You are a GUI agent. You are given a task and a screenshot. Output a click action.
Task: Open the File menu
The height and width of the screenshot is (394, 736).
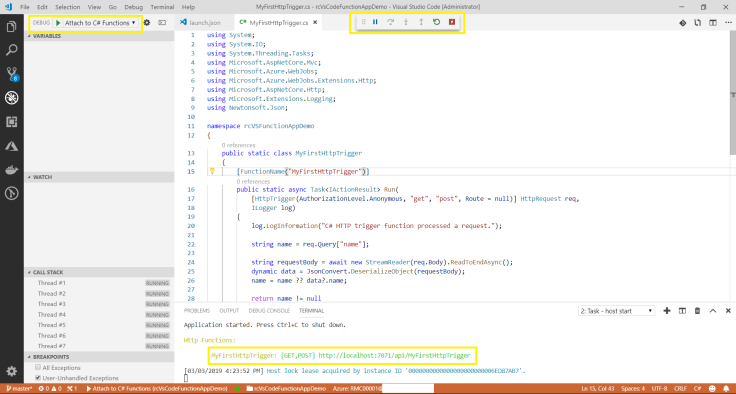point(25,8)
